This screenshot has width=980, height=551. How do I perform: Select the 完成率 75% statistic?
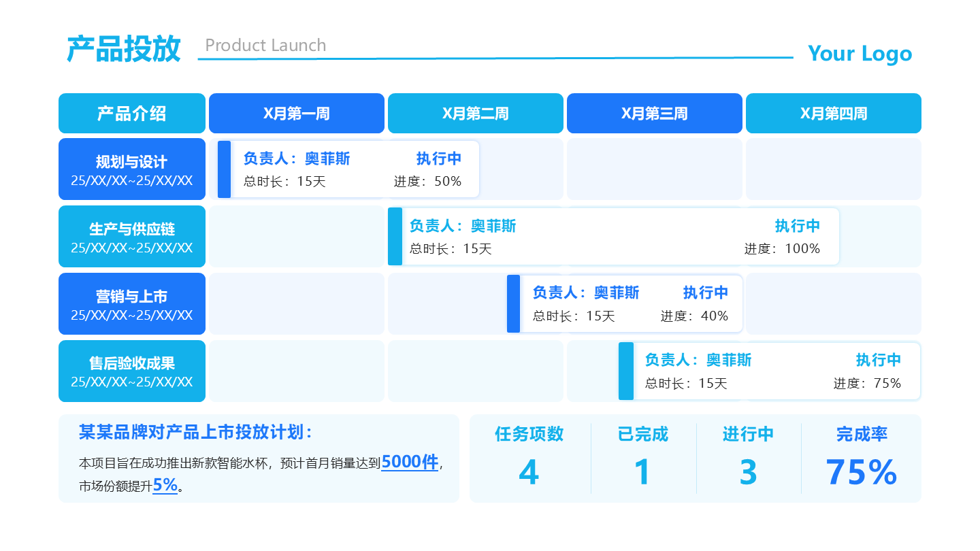pos(861,472)
